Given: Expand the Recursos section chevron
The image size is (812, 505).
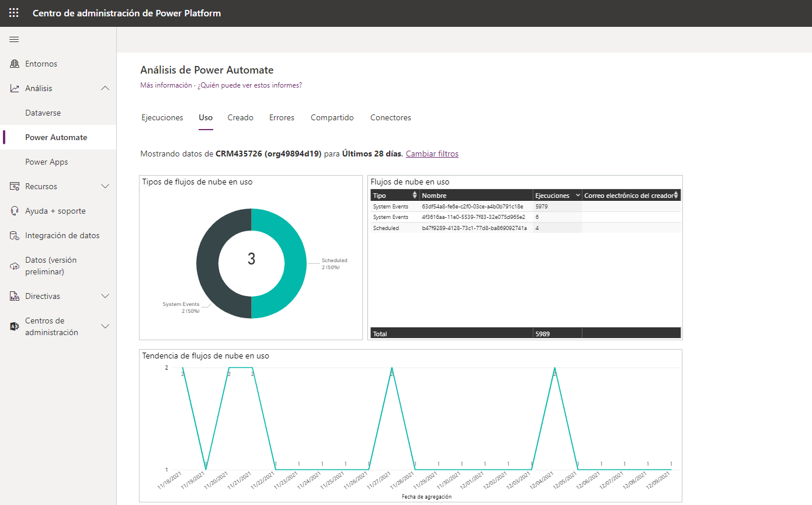Looking at the screenshot, I should pyautogui.click(x=105, y=186).
